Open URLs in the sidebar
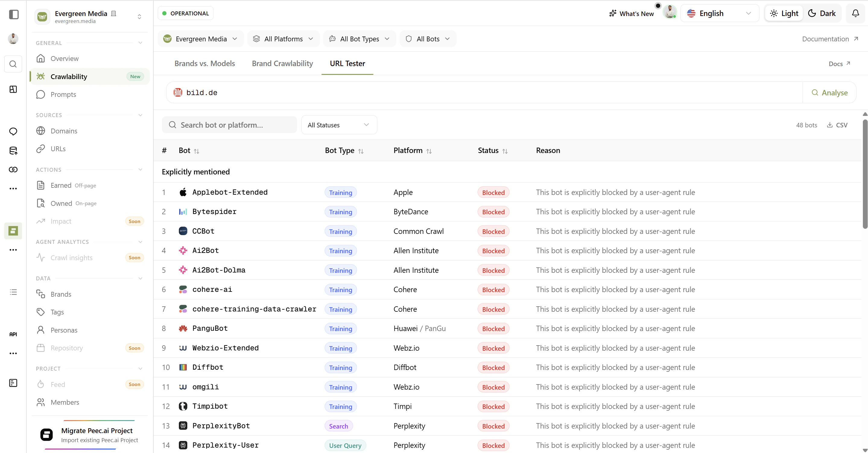The width and height of the screenshot is (868, 453). [90, 149]
